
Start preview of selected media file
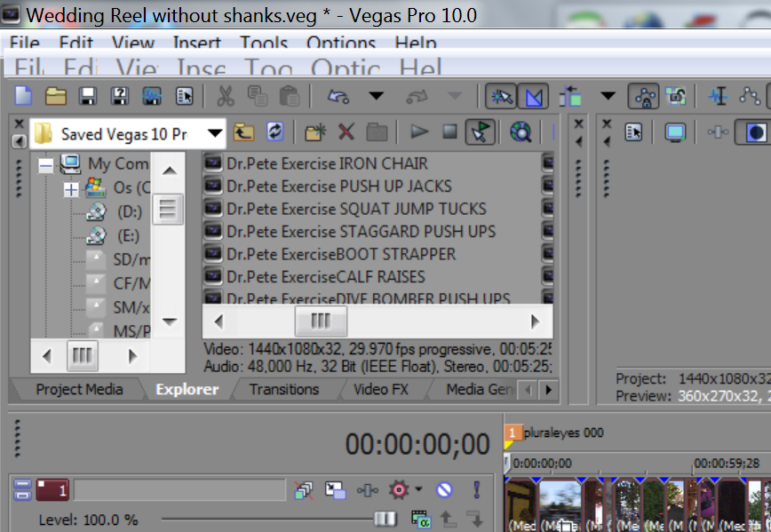click(419, 132)
